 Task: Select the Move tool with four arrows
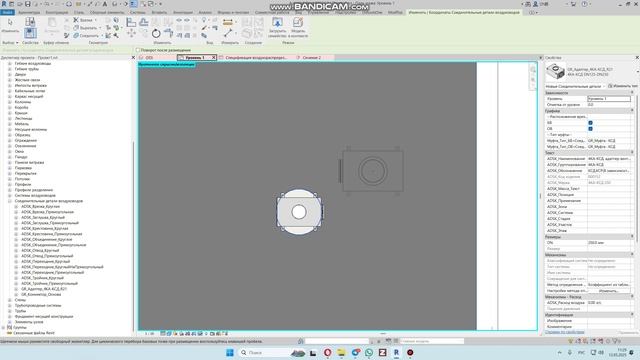pyautogui.click(x=131, y=33)
